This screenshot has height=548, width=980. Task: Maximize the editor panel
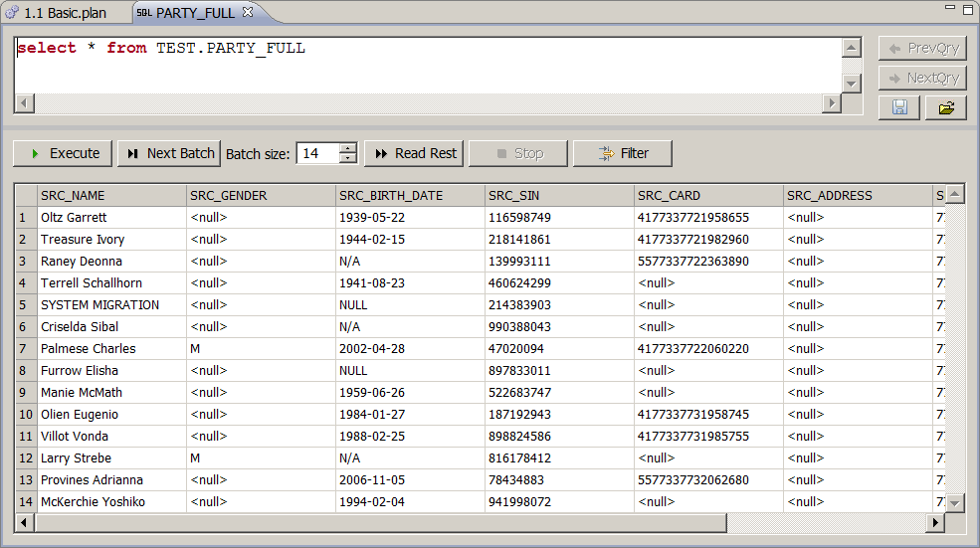tap(966, 9)
